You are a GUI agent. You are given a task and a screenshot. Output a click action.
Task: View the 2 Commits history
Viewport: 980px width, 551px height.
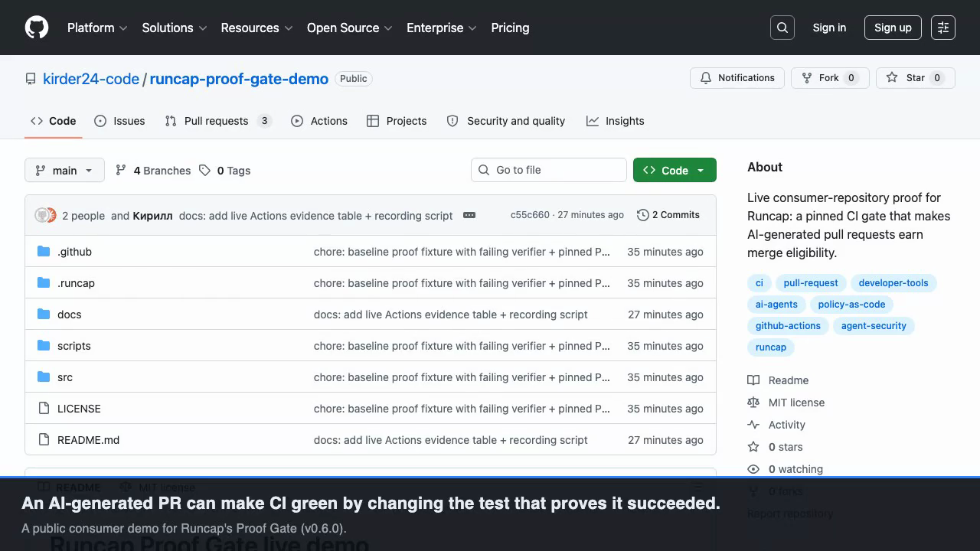click(668, 215)
